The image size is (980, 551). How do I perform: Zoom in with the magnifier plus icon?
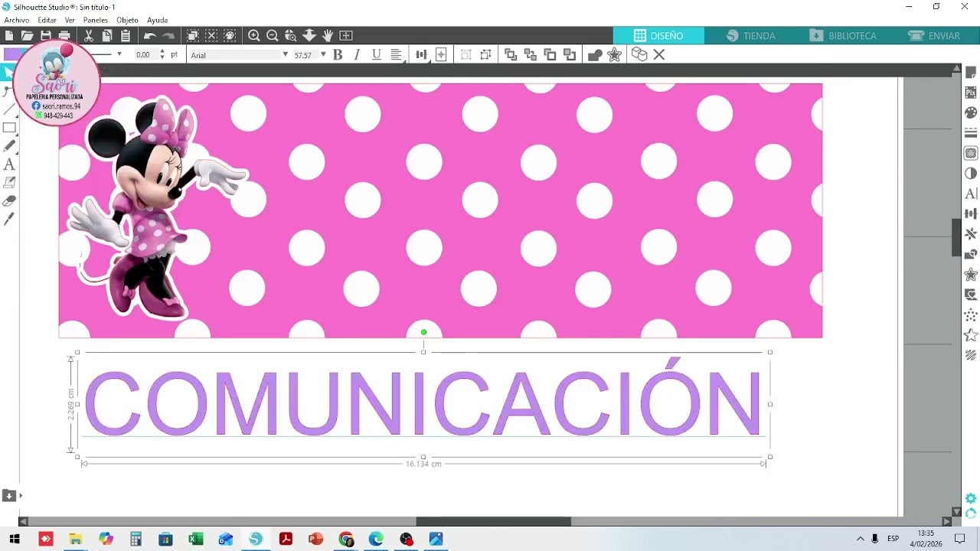pos(254,35)
